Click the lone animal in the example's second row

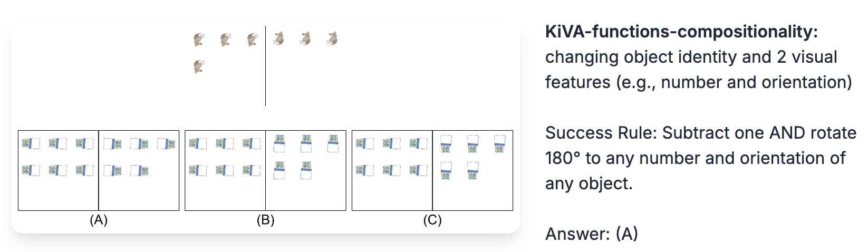point(199,66)
